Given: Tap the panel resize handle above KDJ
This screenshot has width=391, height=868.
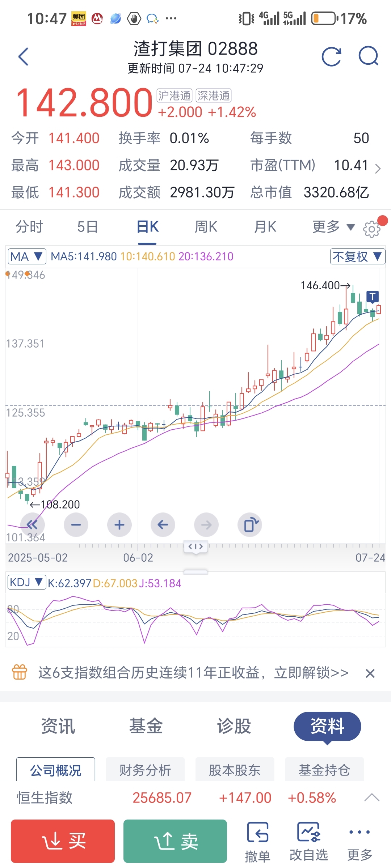Looking at the screenshot, I should (x=195, y=572).
